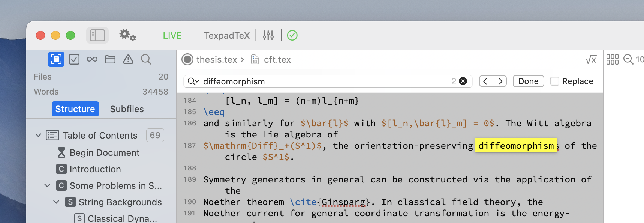Image resolution: width=644 pixels, height=223 pixels.
Task: Select the Introduction chapter
Action: [x=95, y=169]
